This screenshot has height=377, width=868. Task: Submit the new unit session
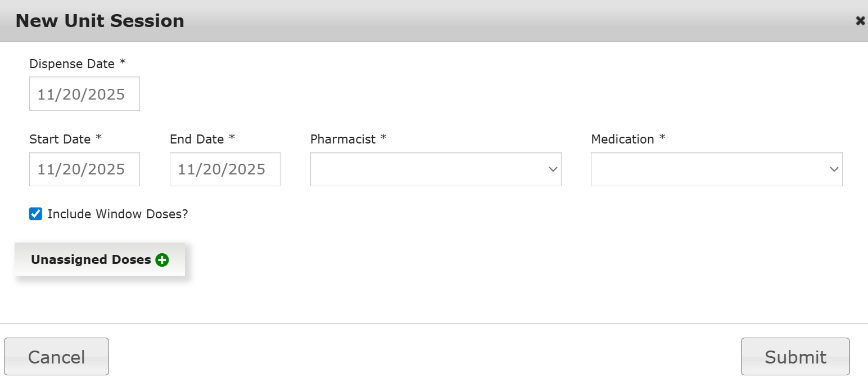click(795, 357)
